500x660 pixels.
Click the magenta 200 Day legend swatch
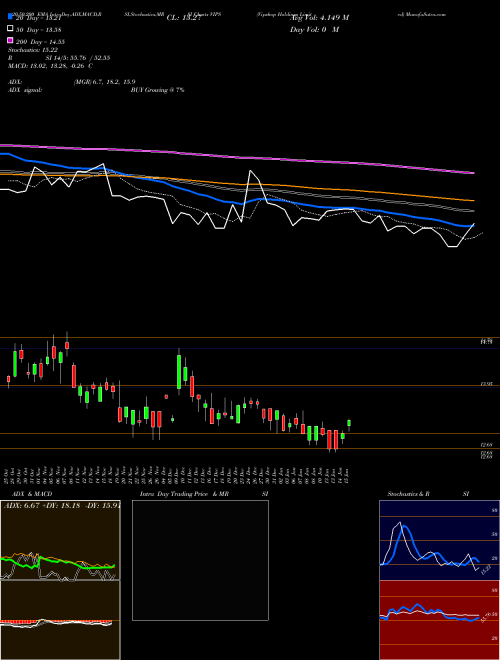10,41
